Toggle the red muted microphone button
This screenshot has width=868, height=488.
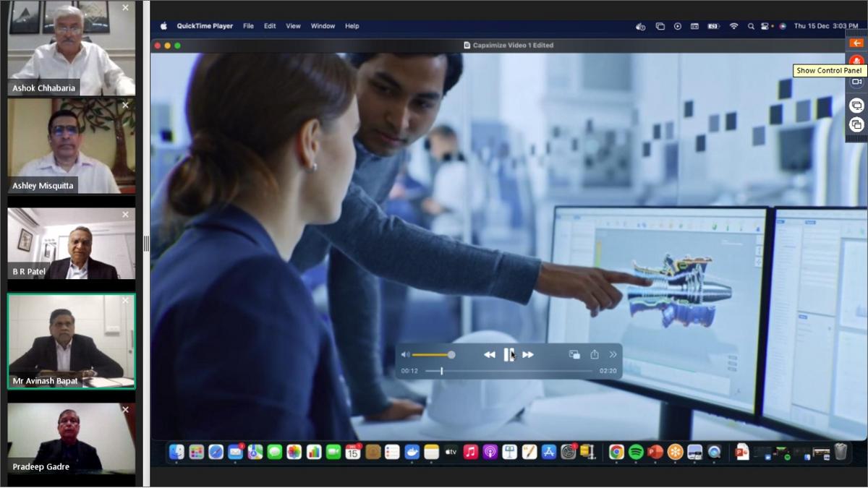[856, 61]
